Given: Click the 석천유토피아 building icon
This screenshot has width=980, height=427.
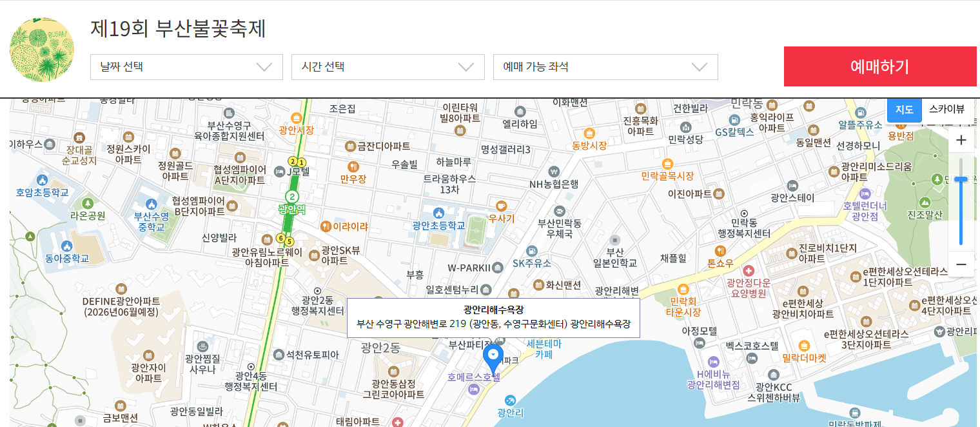Looking at the screenshot, I should click(278, 354).
